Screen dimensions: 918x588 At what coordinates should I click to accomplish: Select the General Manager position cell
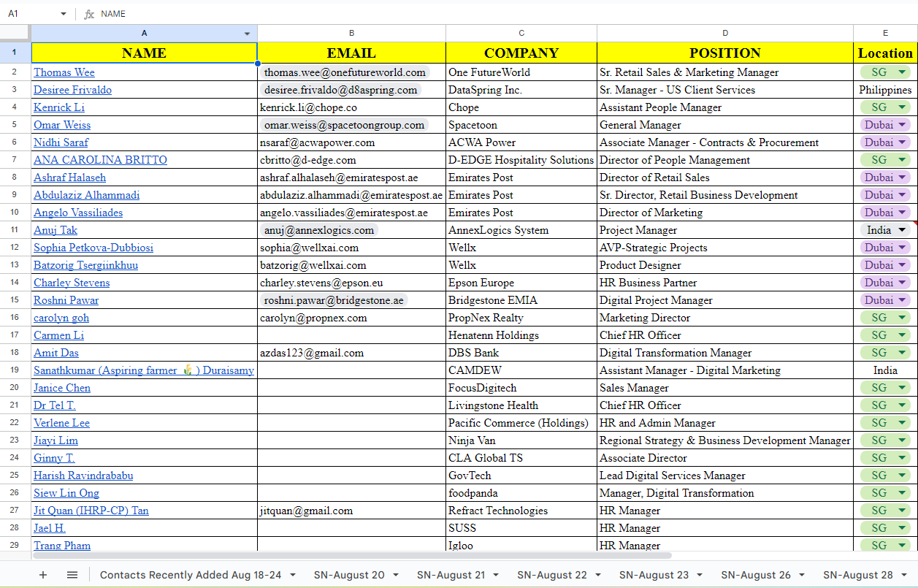pyautogui.click(x=725, y=125)
